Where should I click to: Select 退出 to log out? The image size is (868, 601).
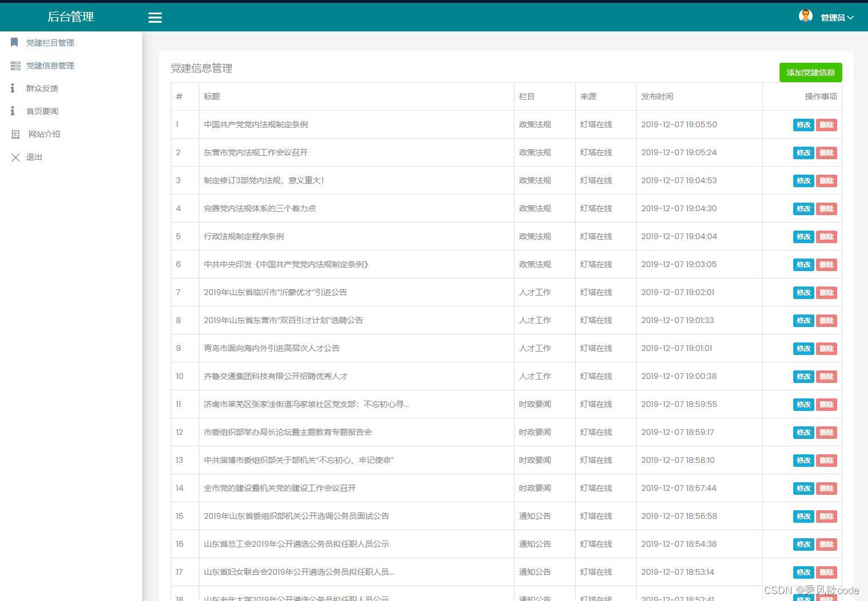(34, 157)
